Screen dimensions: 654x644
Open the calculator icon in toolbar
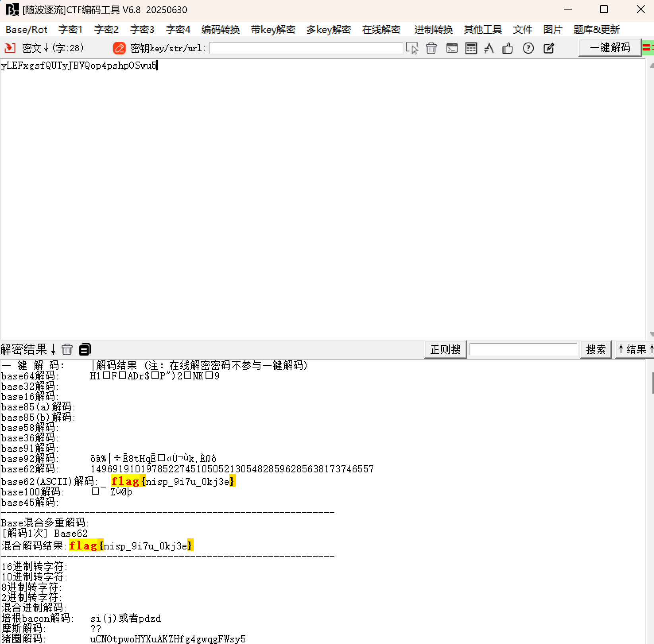click(x=471, y=48)
